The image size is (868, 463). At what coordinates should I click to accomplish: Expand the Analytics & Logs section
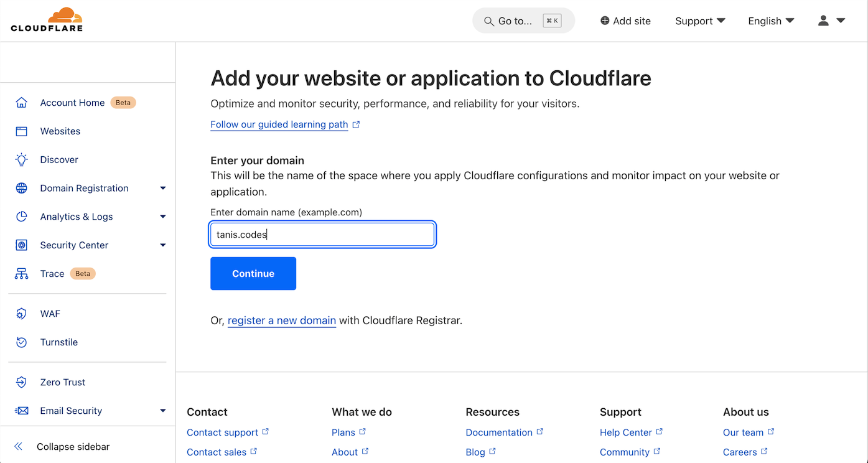pyautogui.click(x=163, y=217)
